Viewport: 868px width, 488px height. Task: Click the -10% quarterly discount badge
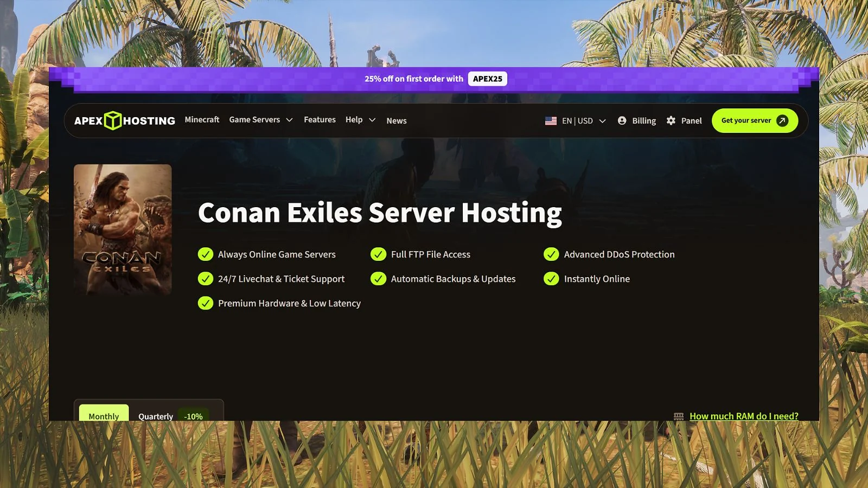coord(193,416)
